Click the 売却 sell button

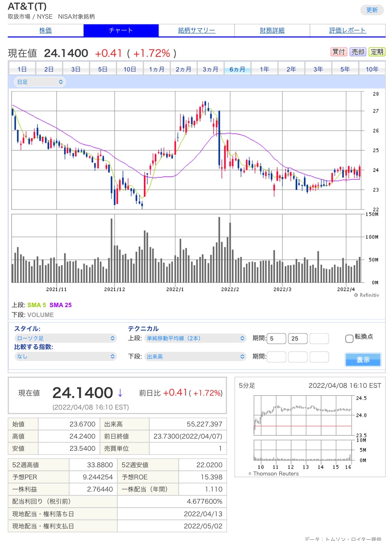tap(358, 52)
